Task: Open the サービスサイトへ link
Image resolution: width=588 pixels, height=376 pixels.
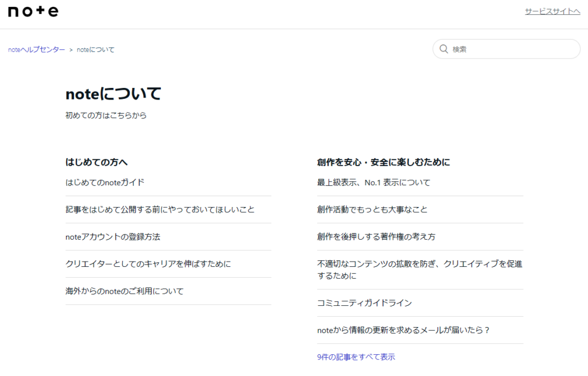Action: point(552,11)
